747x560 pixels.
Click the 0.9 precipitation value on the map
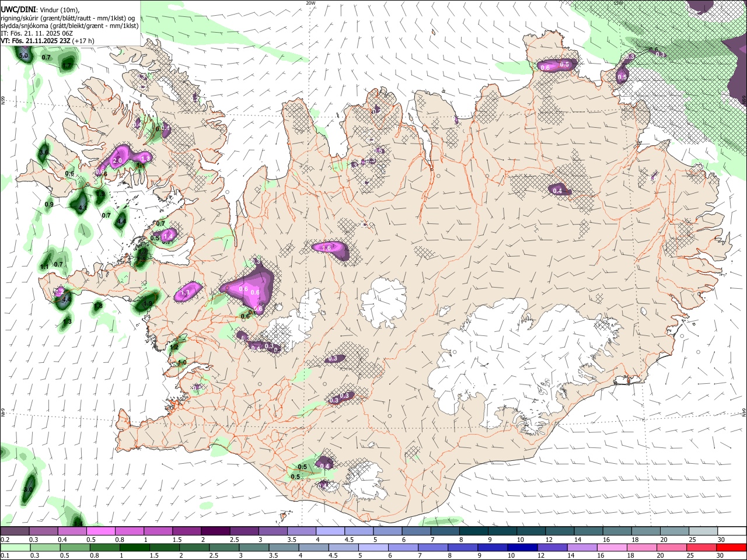pyautogui.click(x=49, y=205)
